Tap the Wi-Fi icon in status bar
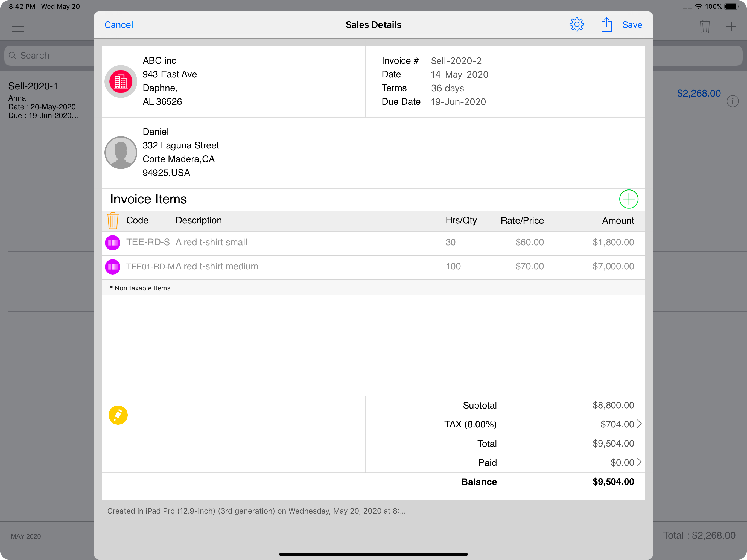The image size is (747, 560). [698, 6]
